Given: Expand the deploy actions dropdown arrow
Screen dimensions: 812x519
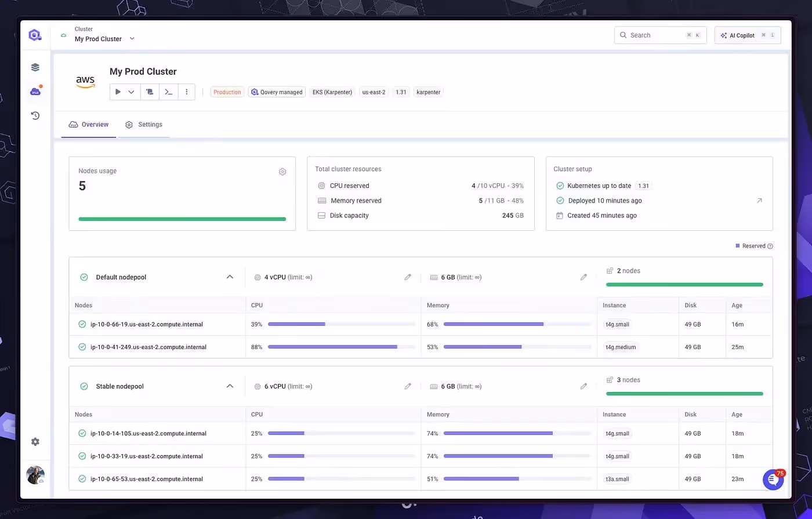Looking at the screenshot, I should (132, 92).
